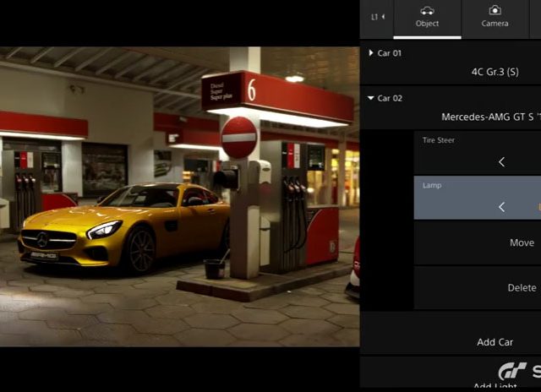Click the orange Lamp value at the right edge

[538, 207]
